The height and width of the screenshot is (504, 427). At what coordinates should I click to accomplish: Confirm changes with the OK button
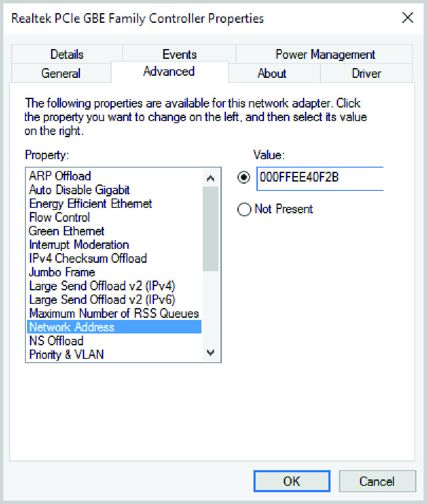click(x=292, y=481)
